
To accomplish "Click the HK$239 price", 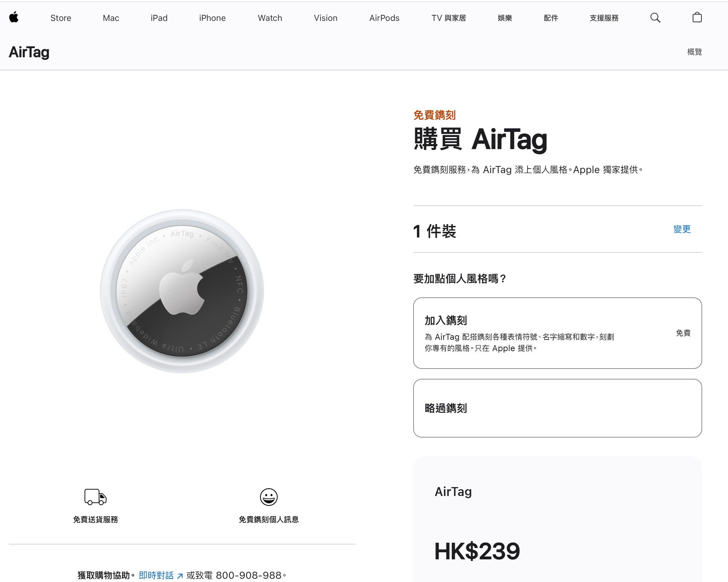I will [x=477, y=551].
